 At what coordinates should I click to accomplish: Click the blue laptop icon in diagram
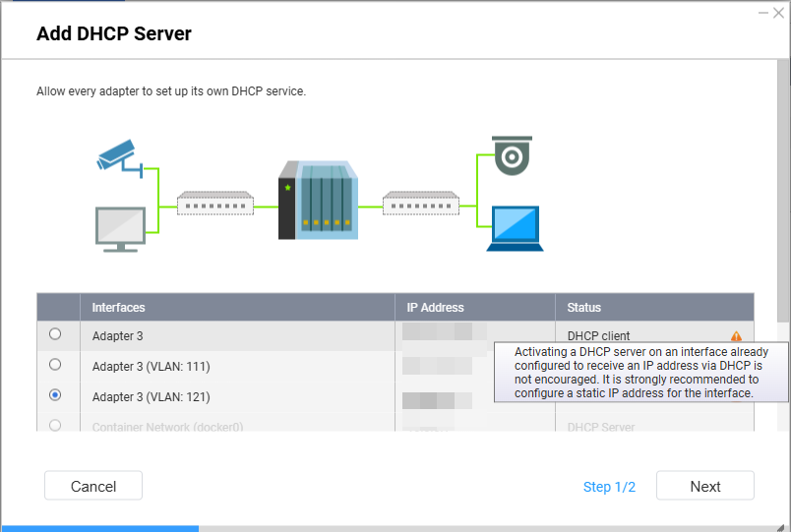coord(515,228)
